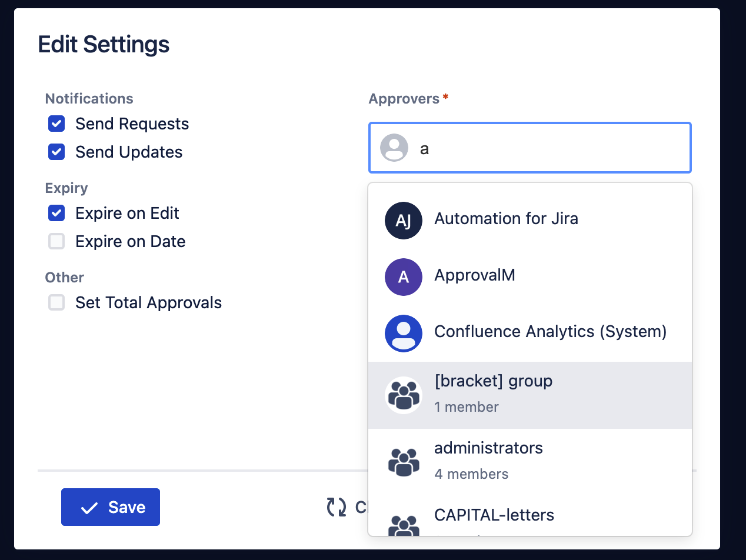This screenshot has height=560, width=746.
Task: Toggle the Expire on Edit checkbox
Action: tap(56, 214)
